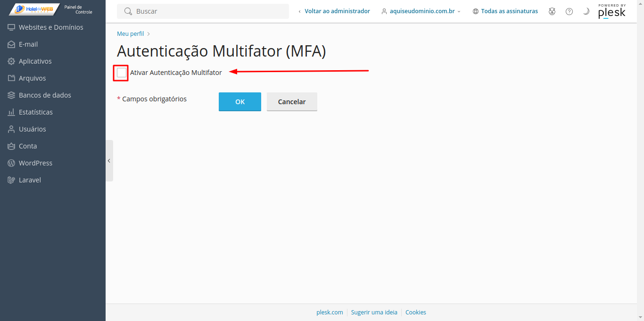This screenshot has height=321, width=644.
Task: Open the Laravel toolkit
Action: coord(30,180)
